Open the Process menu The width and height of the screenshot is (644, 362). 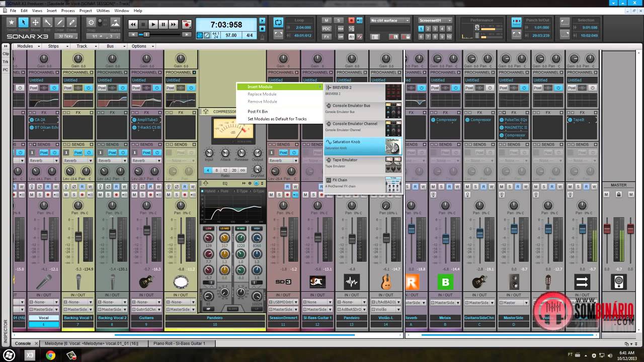68,11
